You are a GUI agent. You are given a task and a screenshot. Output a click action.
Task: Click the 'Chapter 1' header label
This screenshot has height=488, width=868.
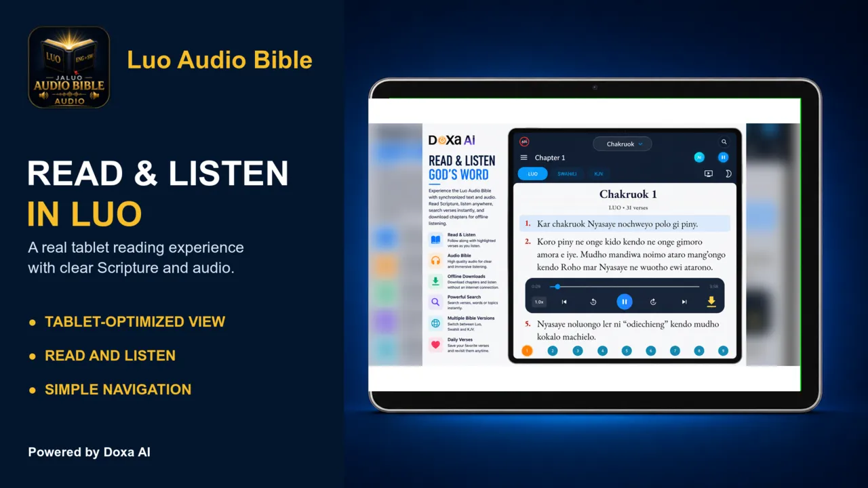(550, 157)
